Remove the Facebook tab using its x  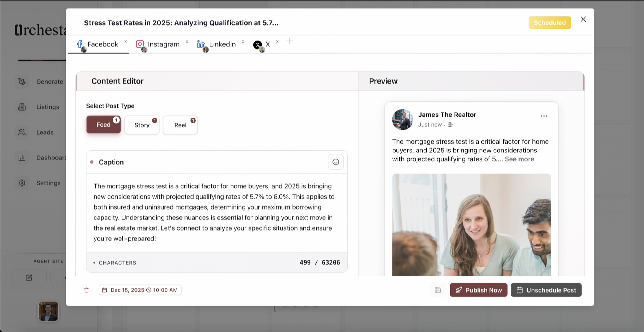click(x=126, y=41)
